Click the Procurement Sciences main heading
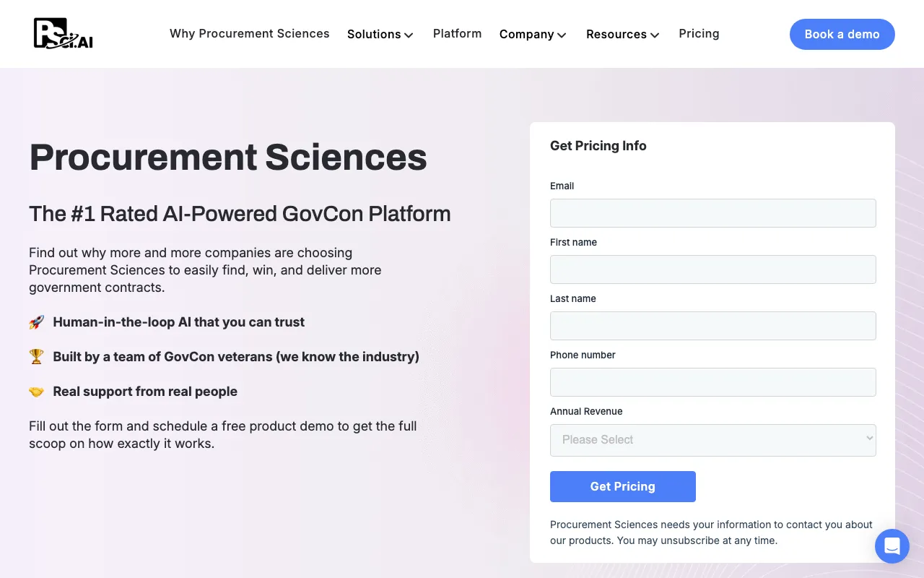This screenshot has width=924, height=578. coord(228,157)
